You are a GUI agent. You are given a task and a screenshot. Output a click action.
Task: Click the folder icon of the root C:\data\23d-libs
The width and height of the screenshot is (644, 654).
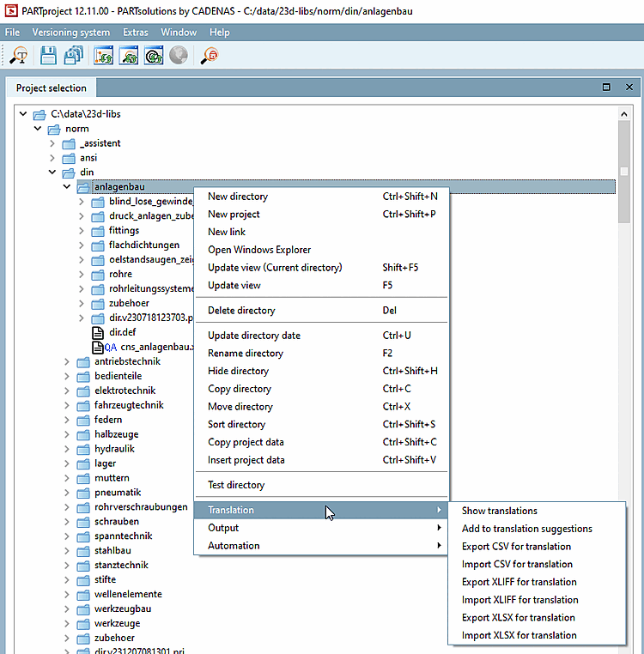(39, 114)
